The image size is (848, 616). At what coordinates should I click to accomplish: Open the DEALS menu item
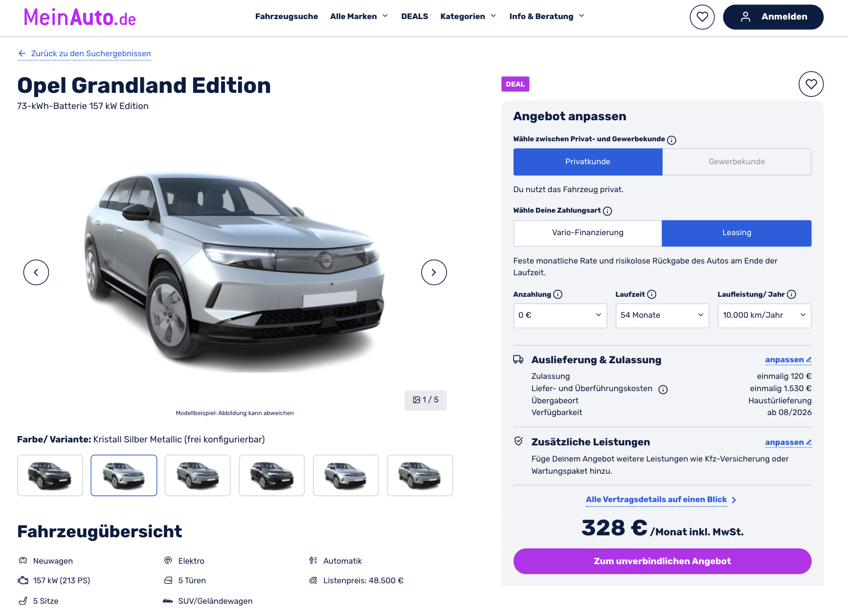click(x=414, y=16)
